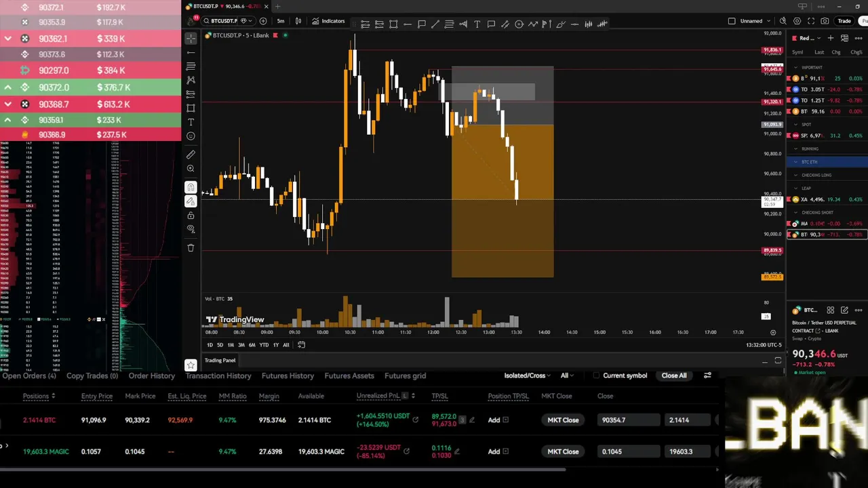Viewport: 868px width, 488px height.
Task: Open quick search icon in top bar
Action: (783, 21)
